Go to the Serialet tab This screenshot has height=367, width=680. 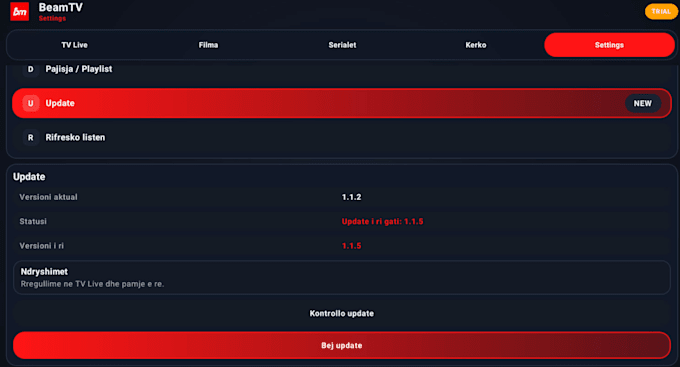point(342,45)
